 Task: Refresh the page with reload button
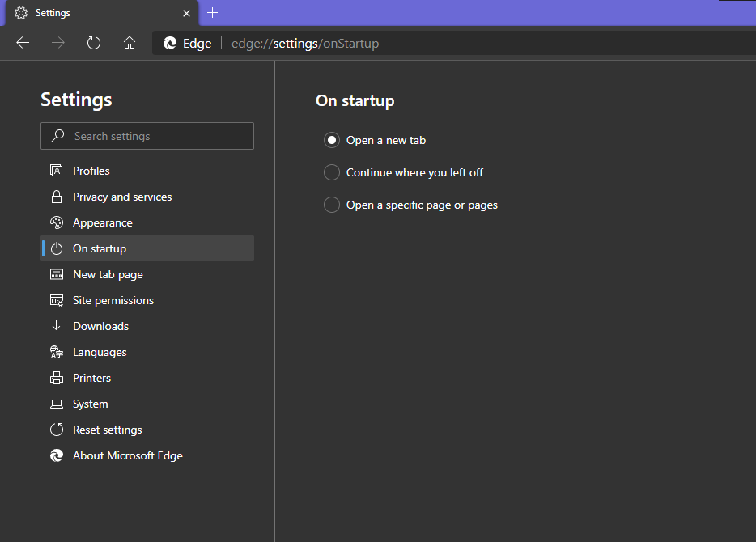tap(94, 43)
